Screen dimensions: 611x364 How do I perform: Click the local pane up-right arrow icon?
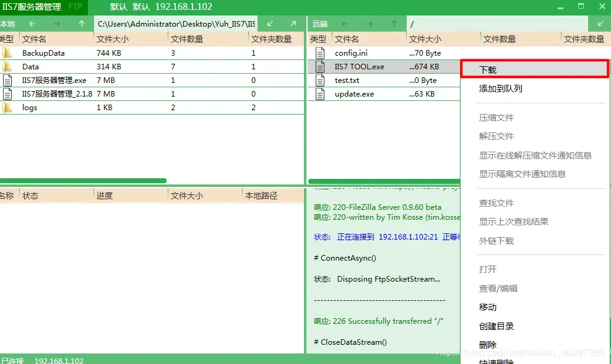tap(293, 24)
